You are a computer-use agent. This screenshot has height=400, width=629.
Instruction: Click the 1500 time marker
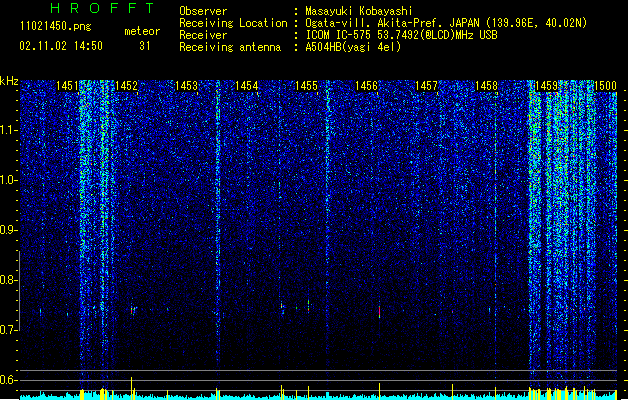coord(605,86)
